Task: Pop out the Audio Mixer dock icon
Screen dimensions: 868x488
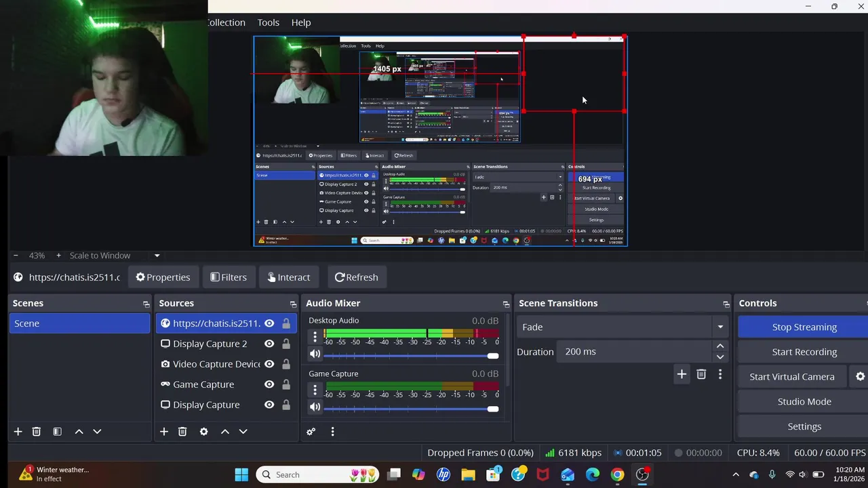Action: tap(506, 304)
